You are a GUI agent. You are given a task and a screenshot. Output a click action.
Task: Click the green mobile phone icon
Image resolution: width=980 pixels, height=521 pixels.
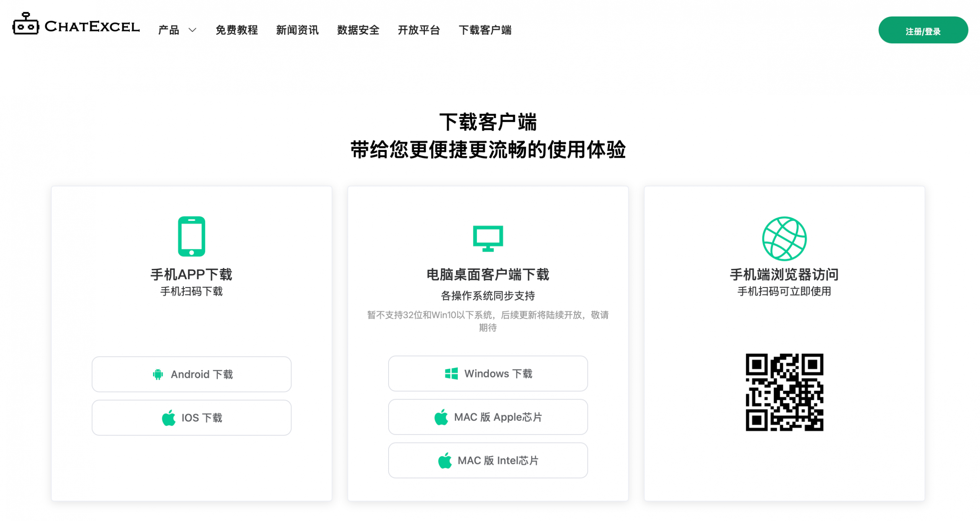coord(191,236)
